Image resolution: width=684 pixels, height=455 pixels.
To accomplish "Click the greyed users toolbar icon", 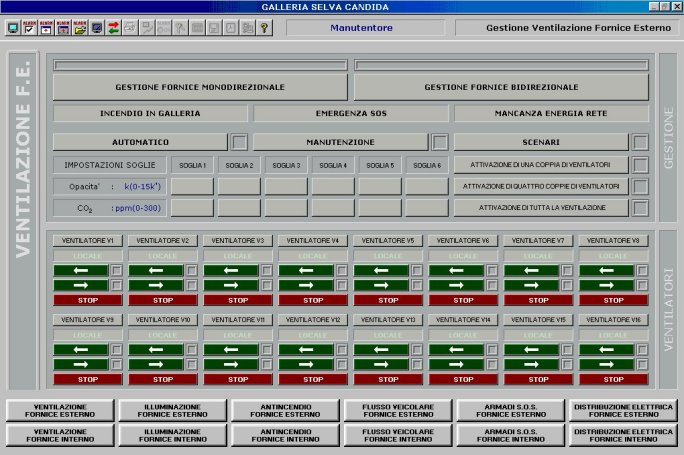I will tap(248, 28).
